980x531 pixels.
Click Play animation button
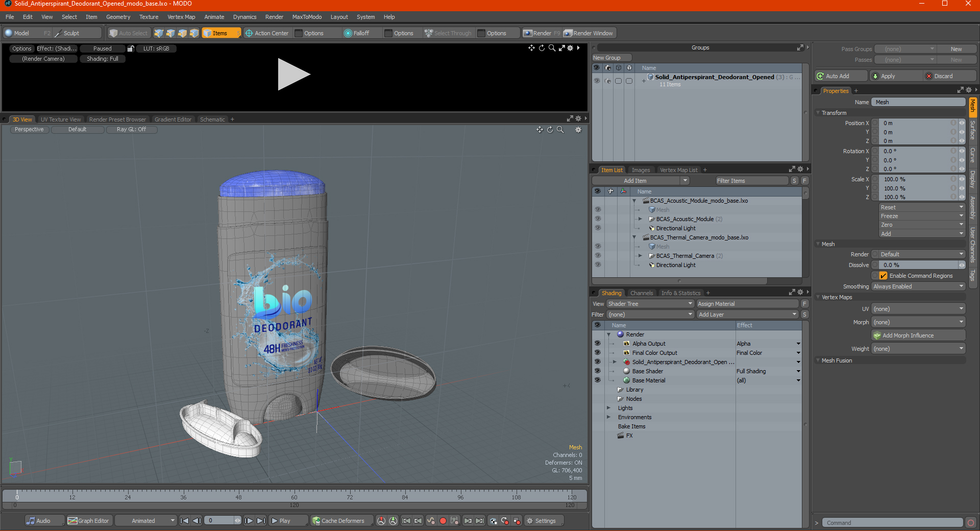click(x=288, y=521)
